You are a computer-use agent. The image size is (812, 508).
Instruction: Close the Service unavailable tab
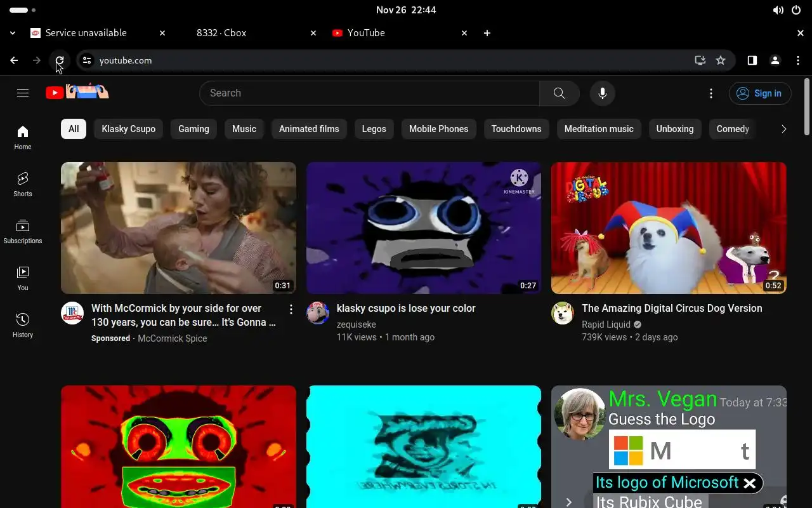coord(162,33)
